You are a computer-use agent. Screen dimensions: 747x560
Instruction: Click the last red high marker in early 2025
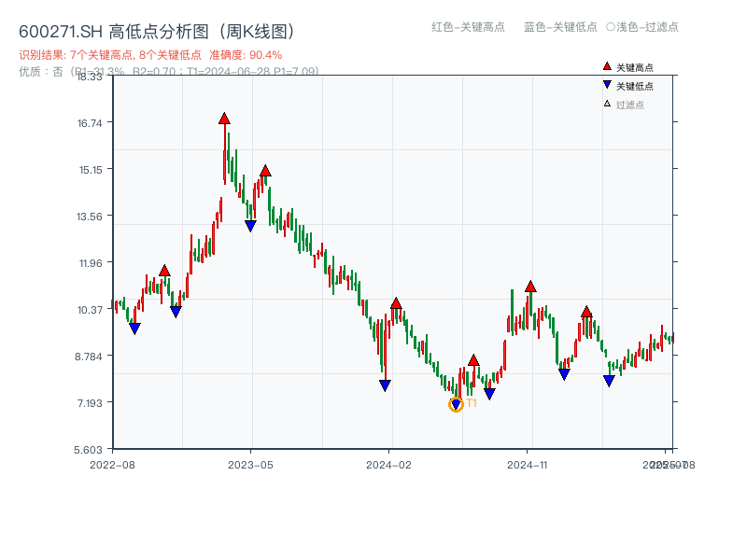(586, 312)
